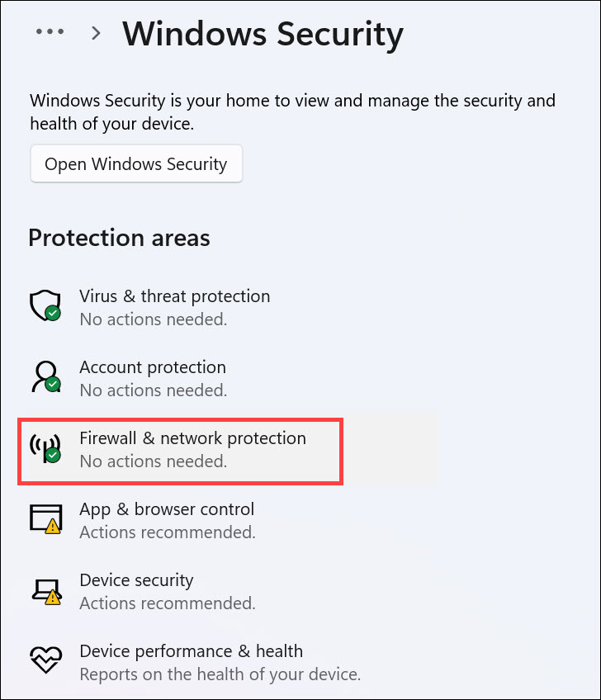
Task: Click the Windows Security page title
Action: (x=263, y=33)
